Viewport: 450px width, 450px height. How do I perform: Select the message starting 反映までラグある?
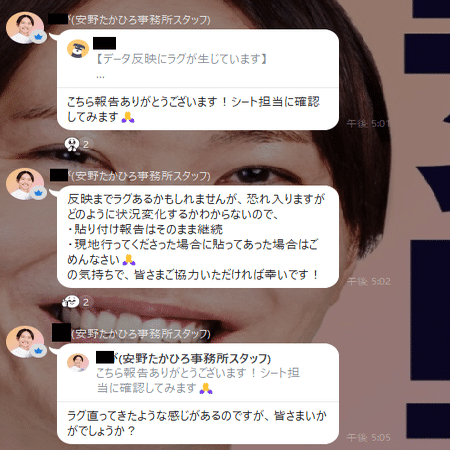(x=196, y=237)
